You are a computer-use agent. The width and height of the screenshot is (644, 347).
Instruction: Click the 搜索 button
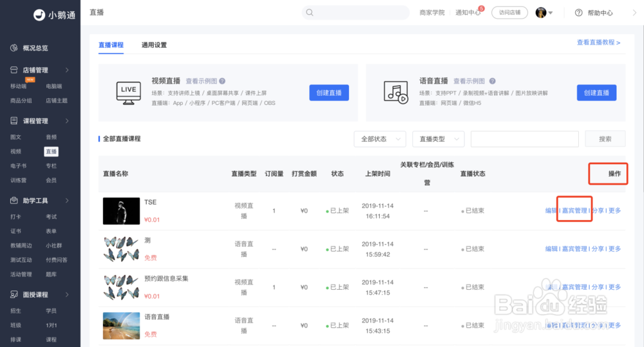[605, 139]
